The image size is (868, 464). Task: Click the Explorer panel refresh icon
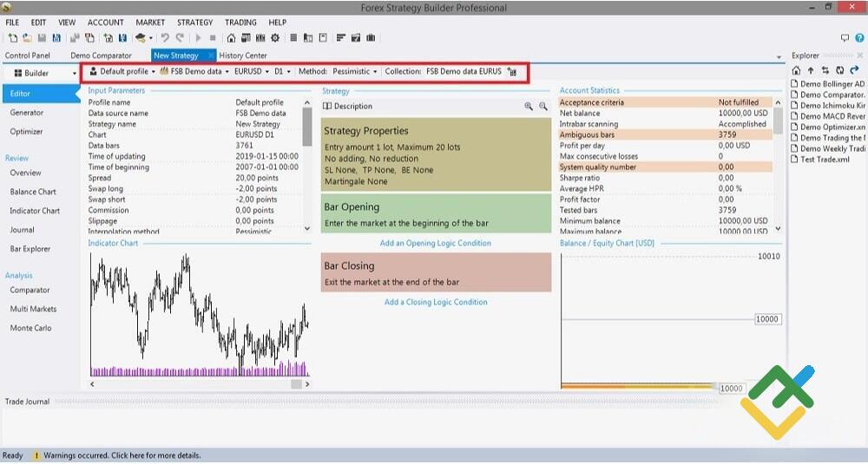click(x=838, y=70)
